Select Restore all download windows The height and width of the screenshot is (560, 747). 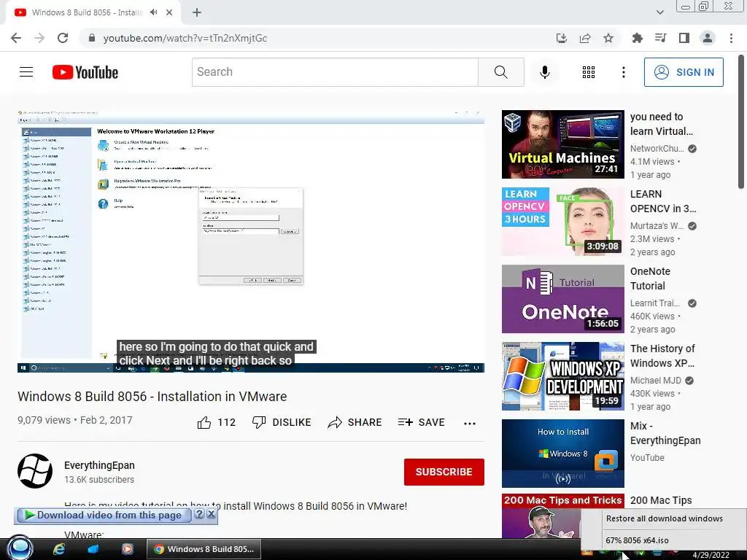pyautogui.click(x=664, y=518)
